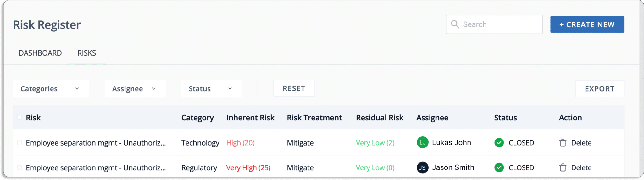Focus the Search input field
Screen dimensions: 644x180
tap(494, 24)
